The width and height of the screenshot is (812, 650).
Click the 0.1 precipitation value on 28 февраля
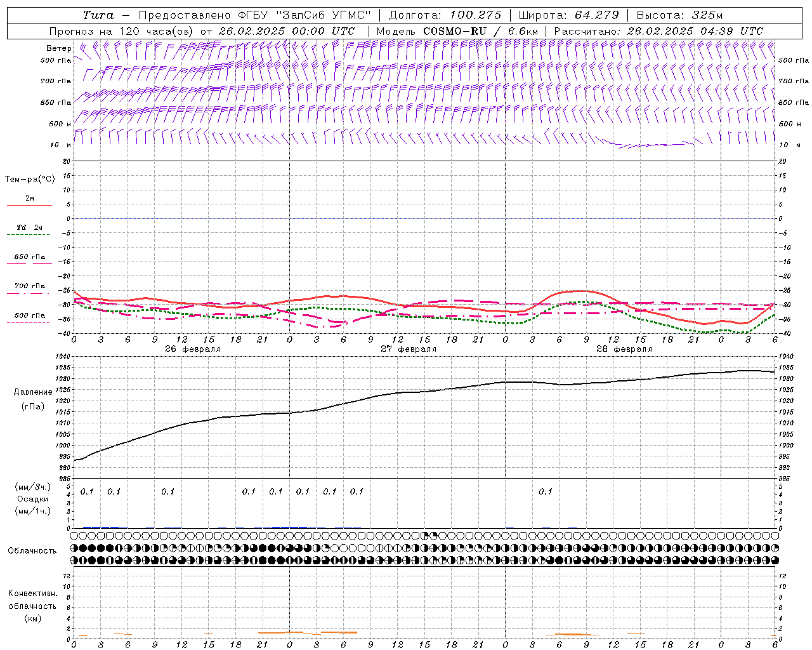546,492
